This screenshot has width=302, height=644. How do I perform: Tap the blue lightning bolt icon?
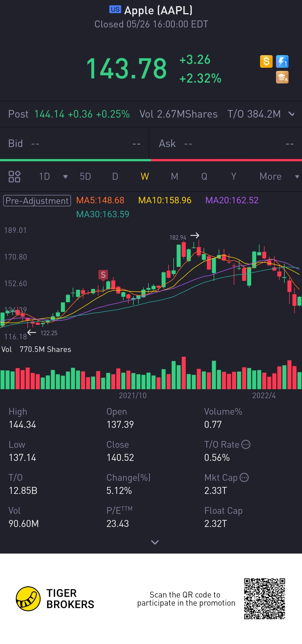(282, 61)
